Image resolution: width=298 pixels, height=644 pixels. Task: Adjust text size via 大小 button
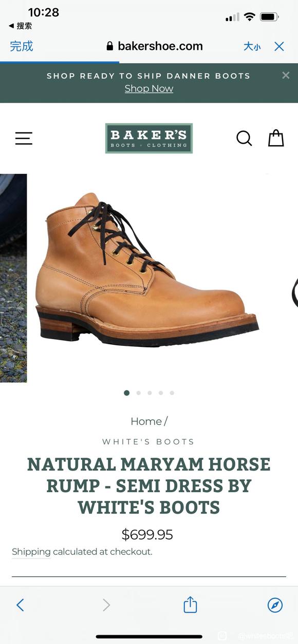(x=252, y=47)
